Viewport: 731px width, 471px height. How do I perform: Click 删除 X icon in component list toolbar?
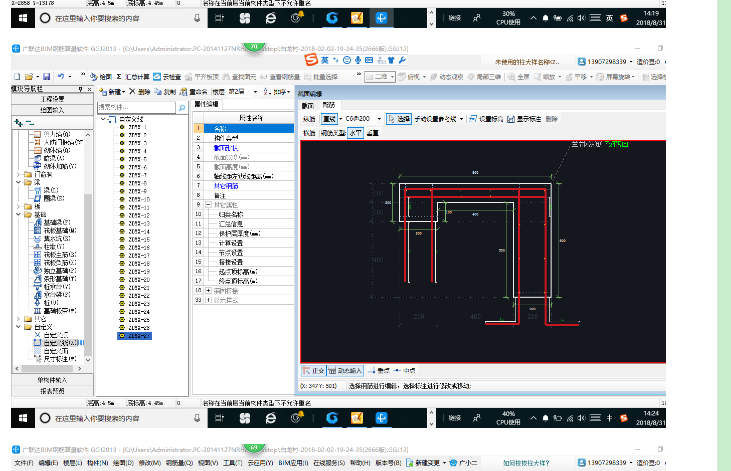[139, 91]
